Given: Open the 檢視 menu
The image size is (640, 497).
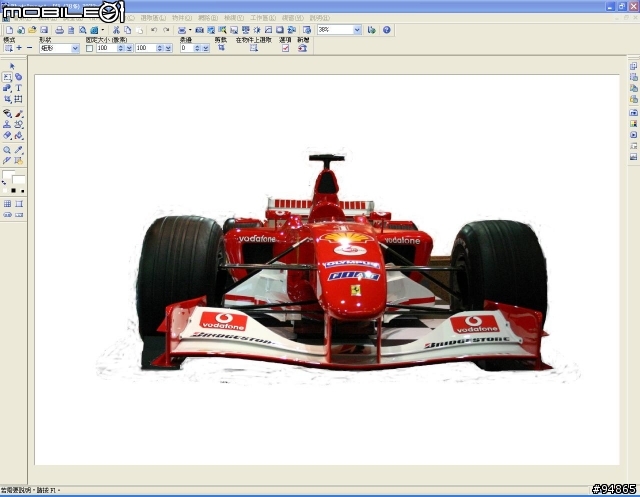Looking at the screenshot, I should click(x=234, y=18).
